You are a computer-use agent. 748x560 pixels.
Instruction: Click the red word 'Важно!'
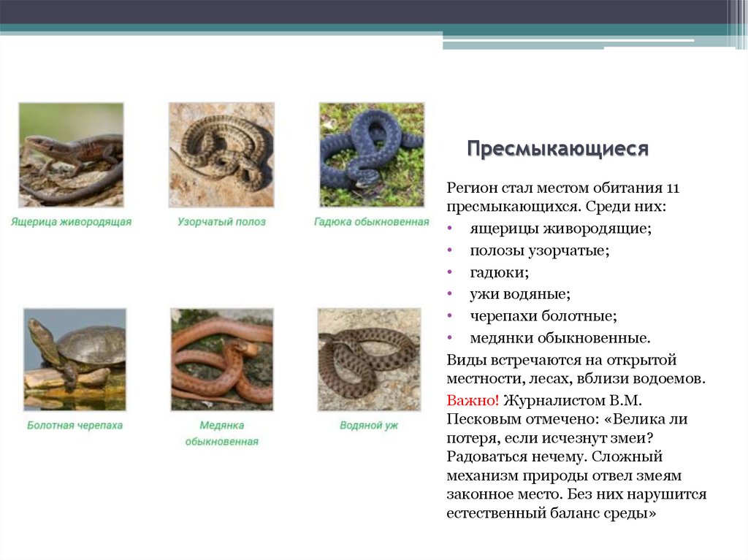coord(473,400)
